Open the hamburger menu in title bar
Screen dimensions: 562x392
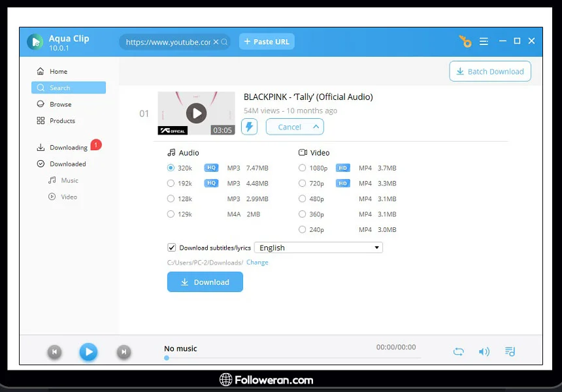[484, 41]
